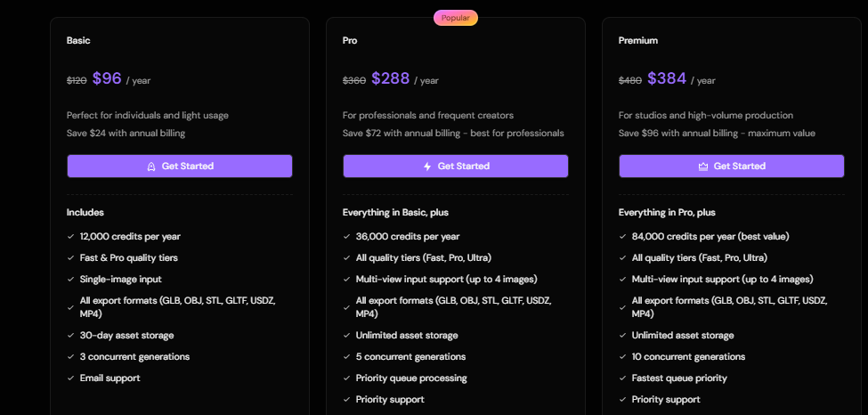The image size is (868, 415).
Task: Click the 3 concurrent generations feature text
Action: click(134, 357)
